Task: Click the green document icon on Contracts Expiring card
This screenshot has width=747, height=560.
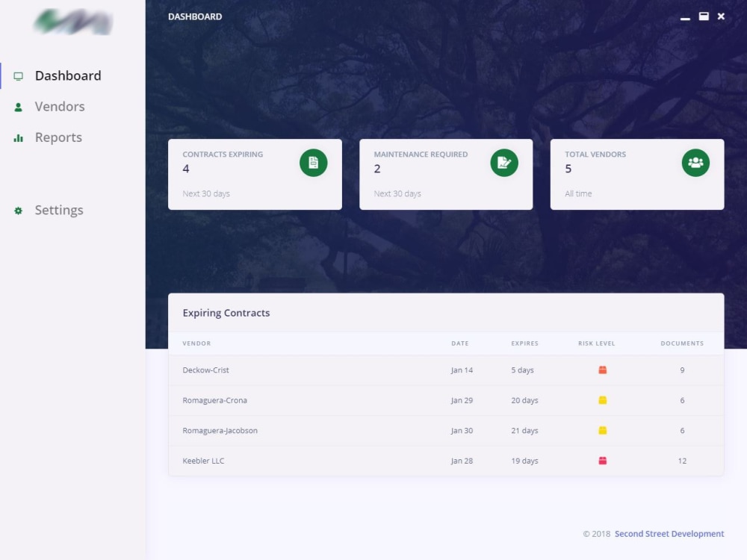Action: pyautogui.click(x=313, y=163)
